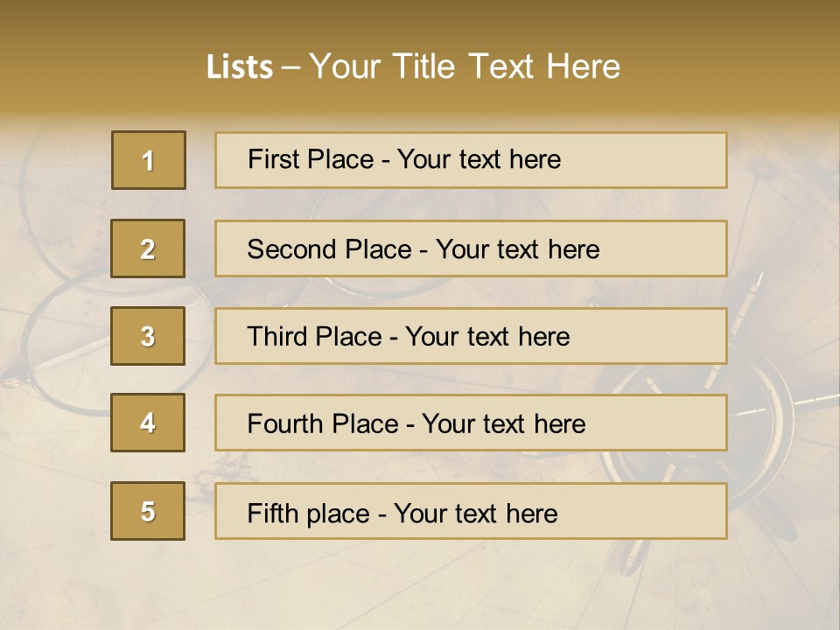Click the Fourth Place text bar
840x630 pixels.
pos(471,423)
